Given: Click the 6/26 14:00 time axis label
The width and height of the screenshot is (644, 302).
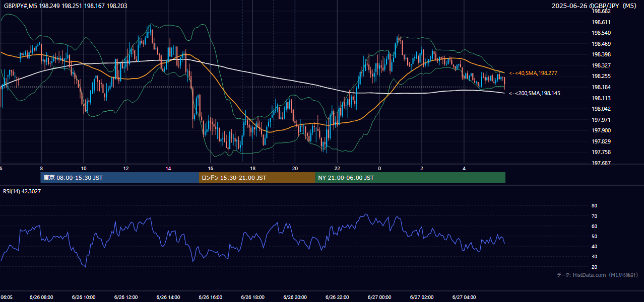Looking at the screenshot, I should (x=168, y=297).
